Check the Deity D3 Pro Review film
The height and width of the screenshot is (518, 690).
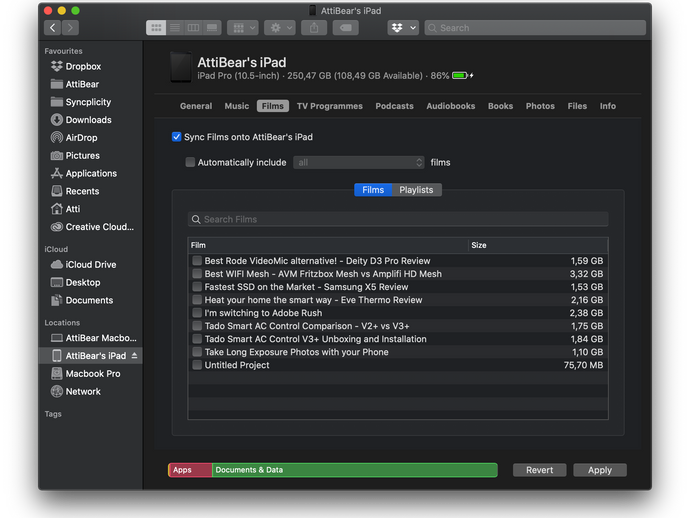point(197,261)
